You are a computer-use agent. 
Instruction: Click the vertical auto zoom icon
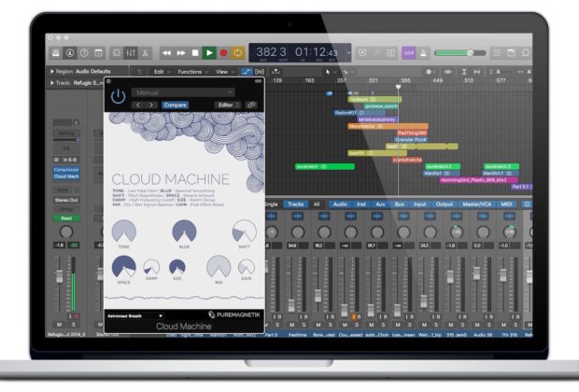tap(464, 72)
